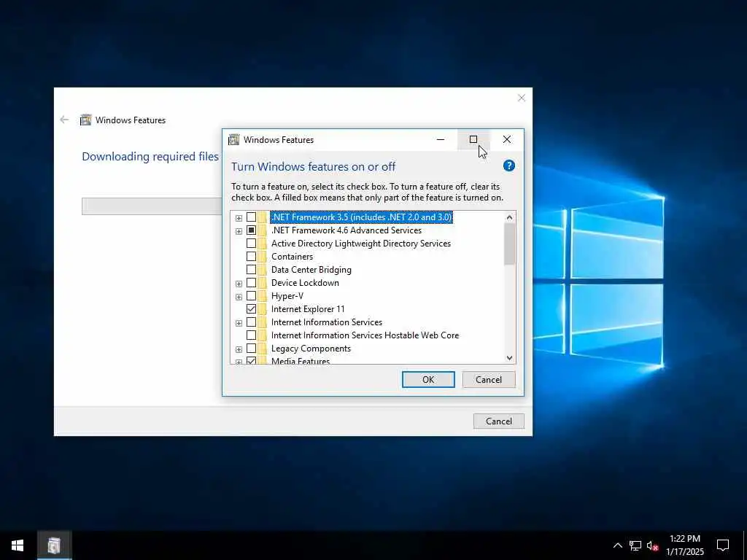Image resolution: width=747 pixels, height=560 pixels.
Task: Click the folder icon beside Legacy Components
Action: tap(263, 349)
